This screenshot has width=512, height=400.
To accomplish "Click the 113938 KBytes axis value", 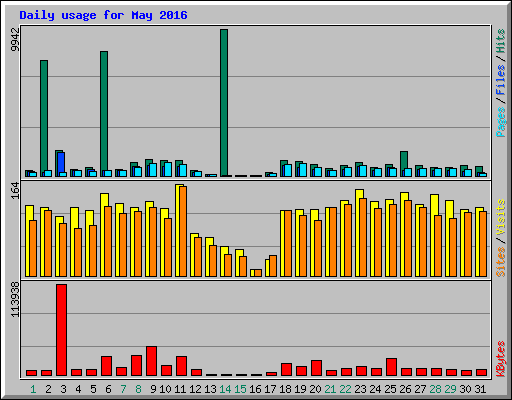I will pos(15,299).
